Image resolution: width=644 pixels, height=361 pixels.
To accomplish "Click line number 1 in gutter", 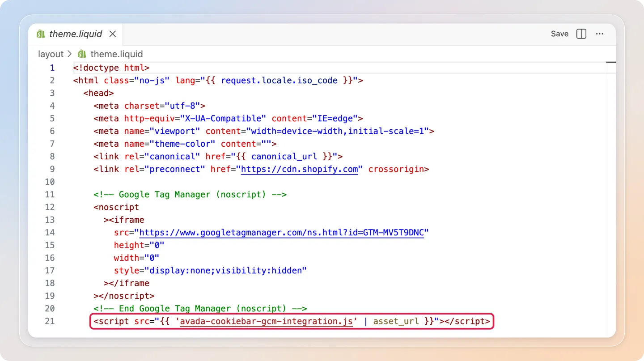I will (x=52, y=68).
